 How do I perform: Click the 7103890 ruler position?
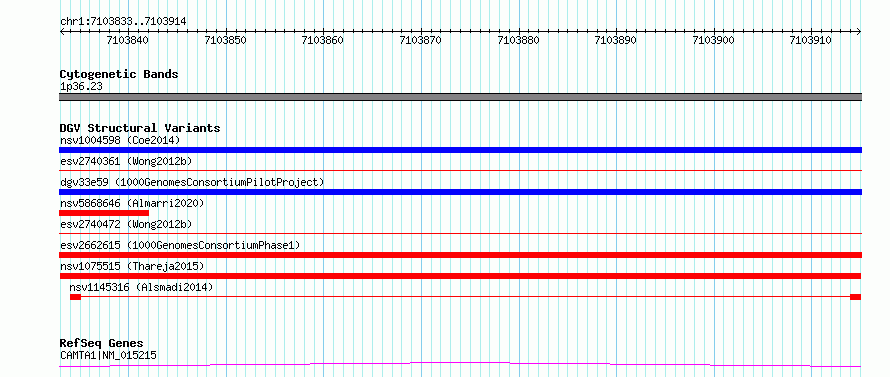pyautogui.click(x=616, y=40)
